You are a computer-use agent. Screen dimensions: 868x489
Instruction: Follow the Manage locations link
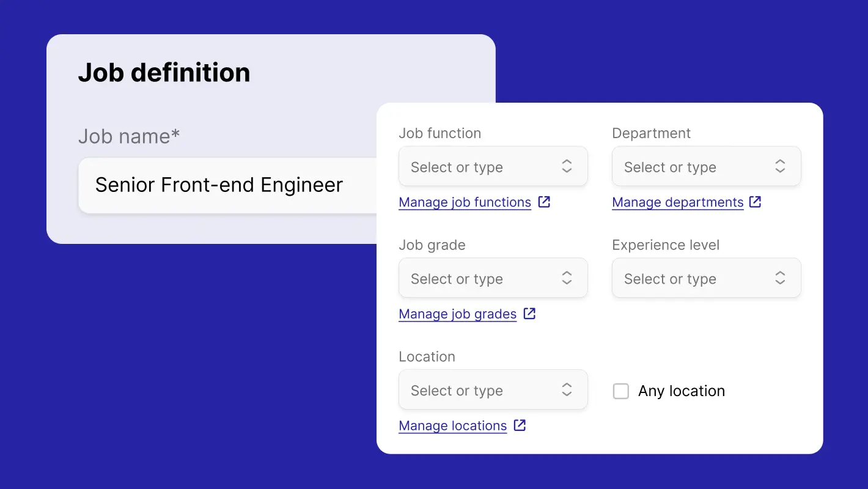click(452, 426)
